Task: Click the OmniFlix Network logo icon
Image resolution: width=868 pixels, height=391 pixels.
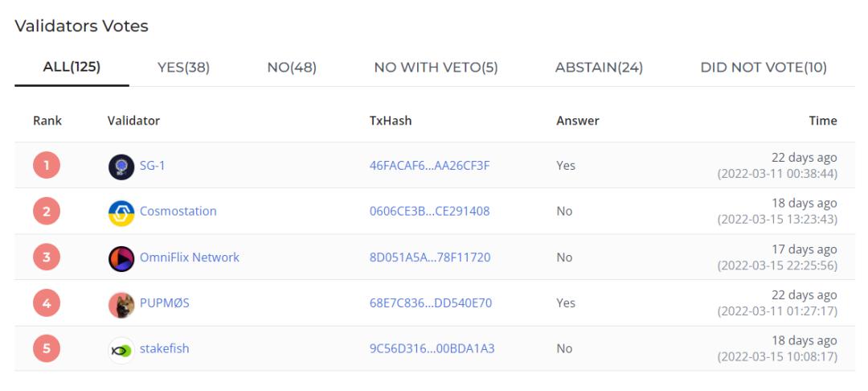Action: pyautogui.click(x=121, y=258)
